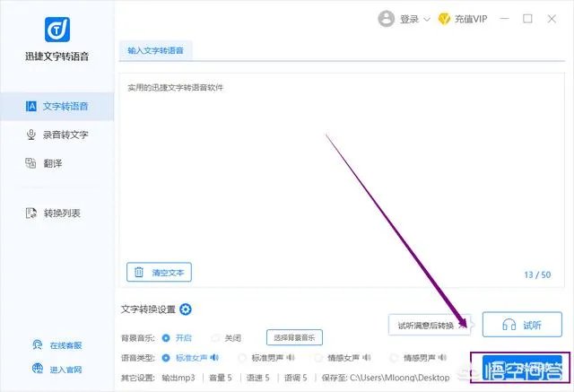The image size is (574, 392).
Task: Preview 标准女声 with speaker icon
Action: (214, 358)
